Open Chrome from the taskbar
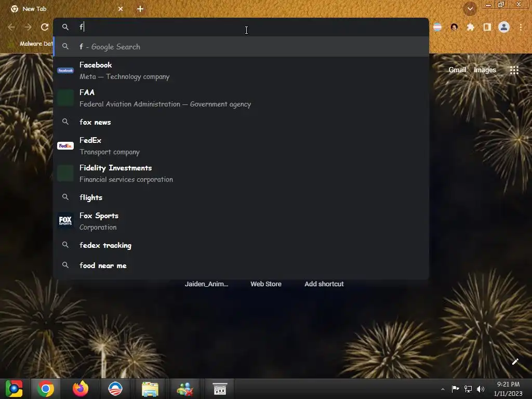This screenshot has height=399, width=532. [46, 389]
